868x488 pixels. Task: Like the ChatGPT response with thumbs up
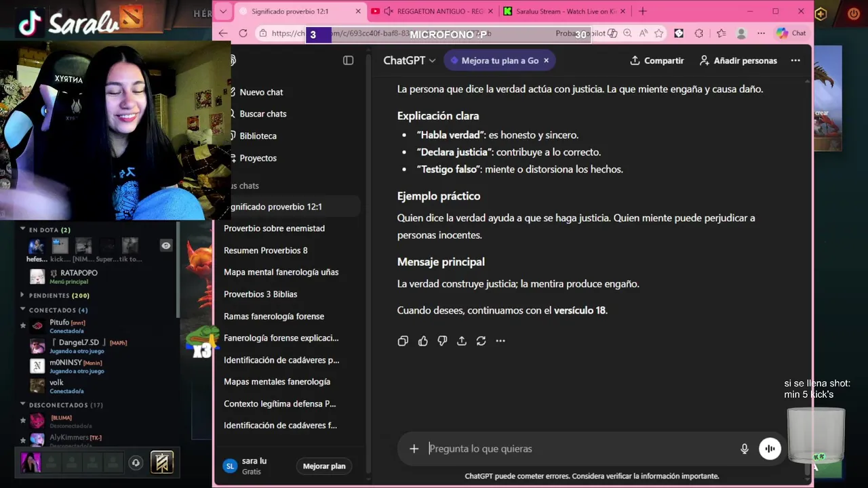(423, 341)
